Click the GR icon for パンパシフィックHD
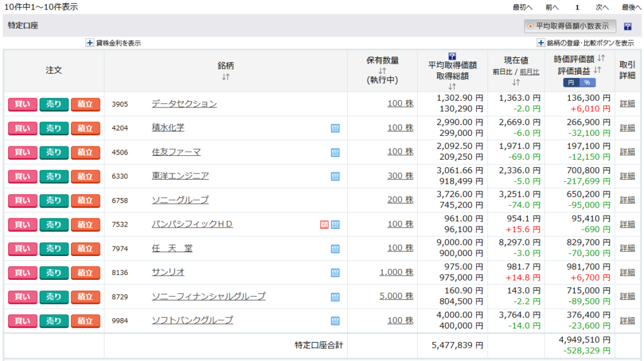The image size is (644, 361). 324,225
